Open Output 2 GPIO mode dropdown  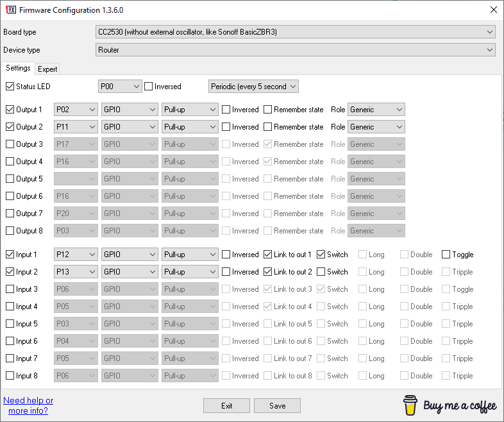click(130, 127)
